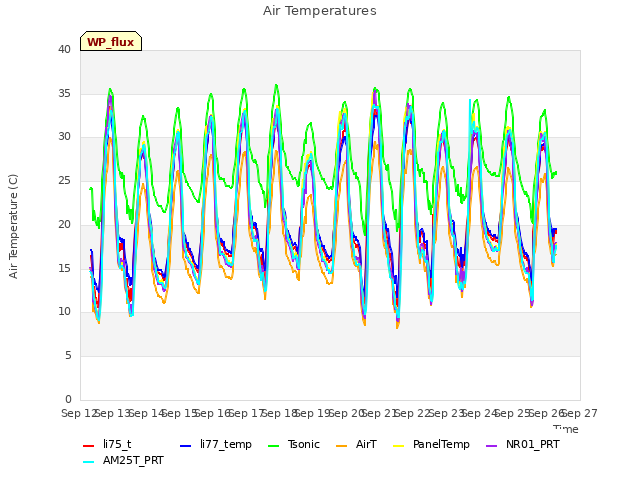640x480 pixels.
Task: Click the 30 y-axis tick label
Action: [x=64, y=137]
